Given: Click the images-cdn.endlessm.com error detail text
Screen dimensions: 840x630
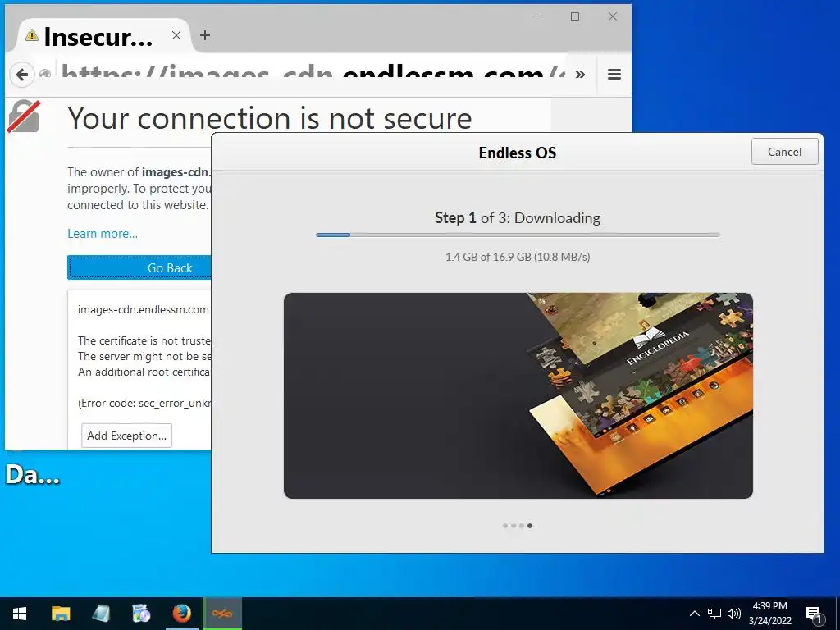Looking at the screenshot, I should pyautogui.click(x=143, y=309).
